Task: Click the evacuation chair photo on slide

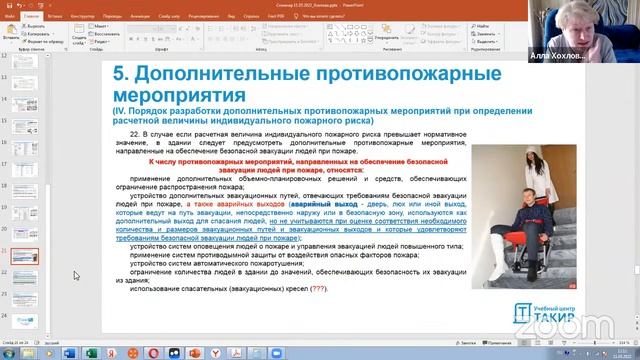Action: [x=524, y=217]
